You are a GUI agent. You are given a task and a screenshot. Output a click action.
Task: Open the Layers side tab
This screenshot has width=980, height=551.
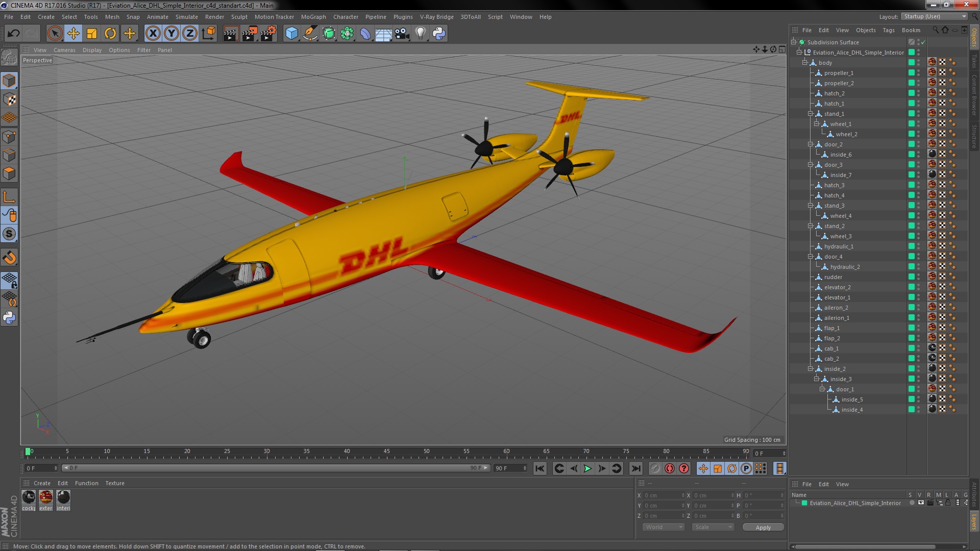tap(974, 522)
